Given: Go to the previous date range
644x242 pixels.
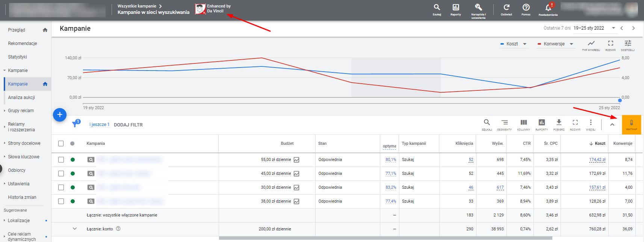Looking at the screenshot, I should coord(622,28).
